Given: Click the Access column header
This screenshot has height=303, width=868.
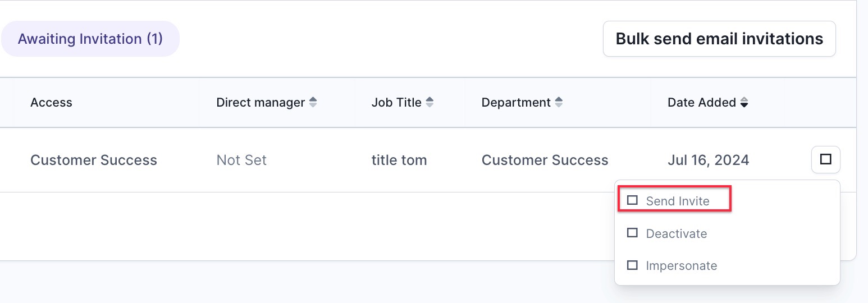Looking at the screenshot, I should [51, 103].
